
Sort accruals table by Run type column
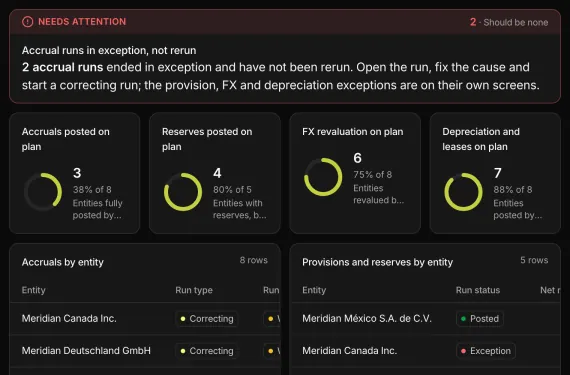click(194, 290)
